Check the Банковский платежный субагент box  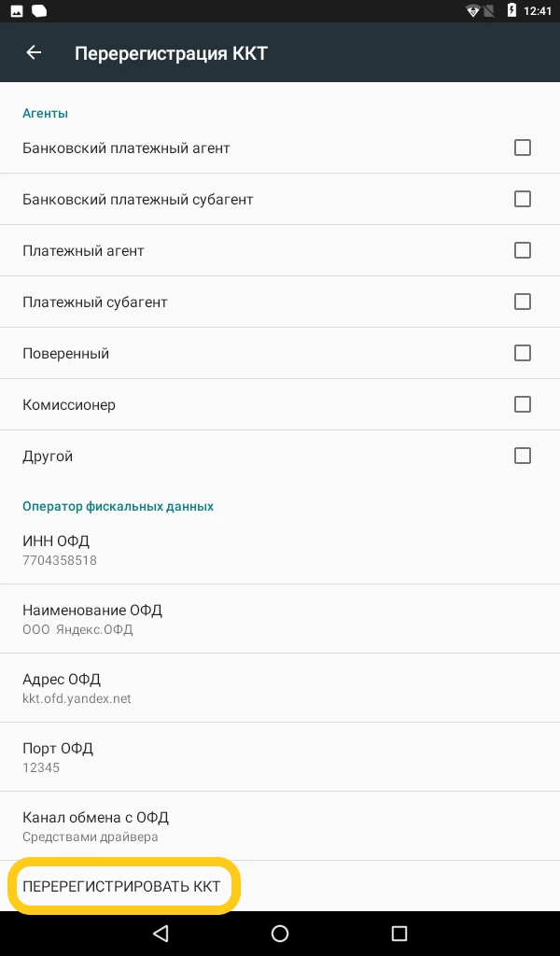(x=523, y=199)
